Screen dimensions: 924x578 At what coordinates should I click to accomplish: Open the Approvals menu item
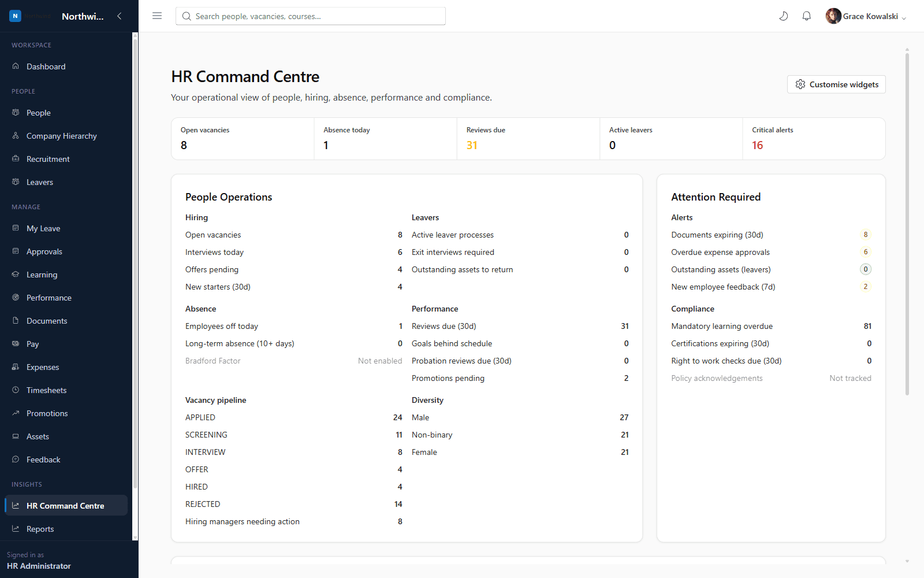point(66,251)
